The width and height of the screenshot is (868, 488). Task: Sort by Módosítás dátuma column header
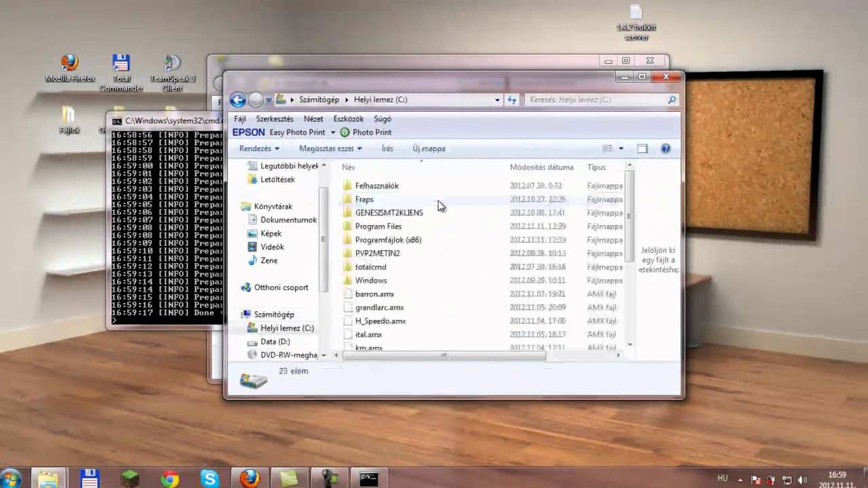542,167
